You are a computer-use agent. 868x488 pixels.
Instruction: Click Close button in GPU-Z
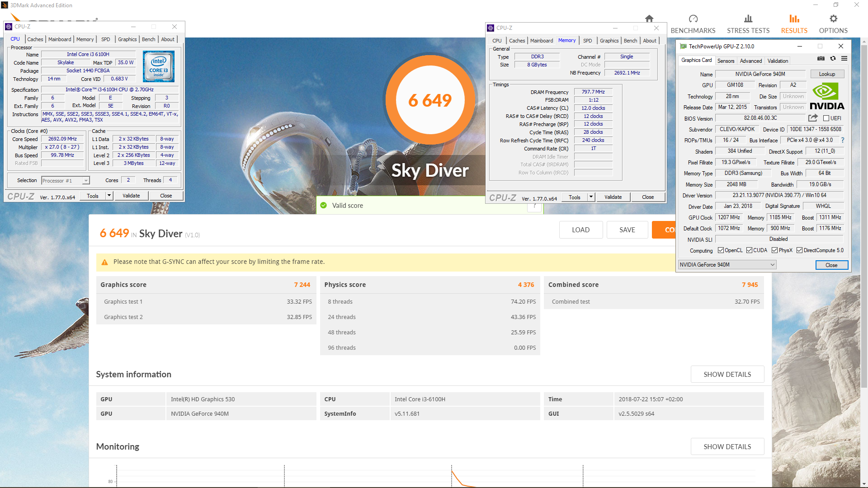click(x=831, y=265)
